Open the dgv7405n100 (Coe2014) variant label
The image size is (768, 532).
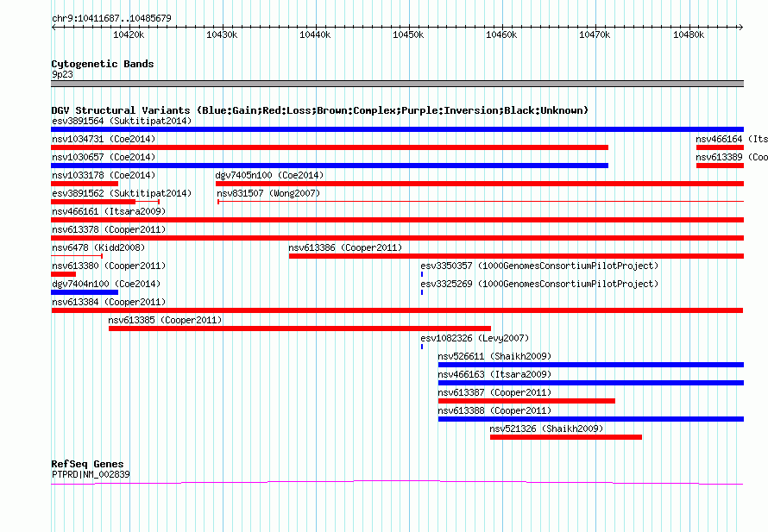[269, 175]
